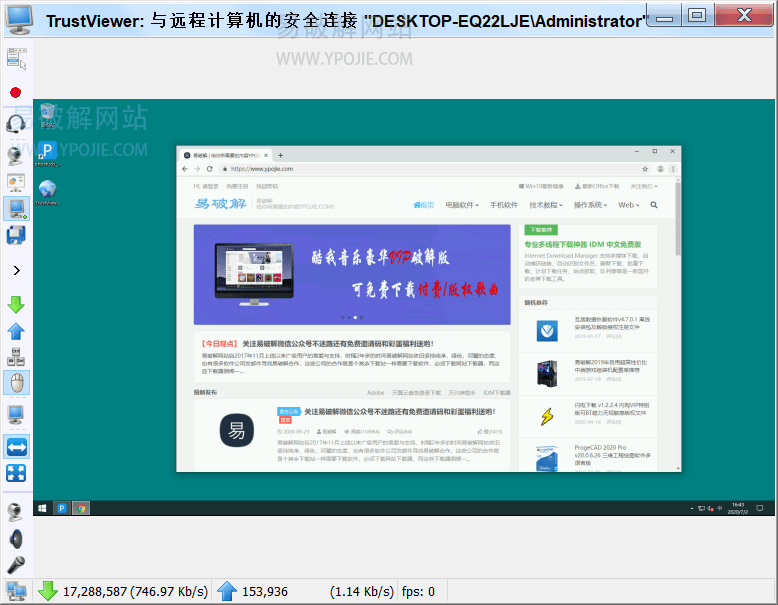Screen dimensions: 778x605
Task: Open the remote Windows Start button
Action: [x=42, y=508]
